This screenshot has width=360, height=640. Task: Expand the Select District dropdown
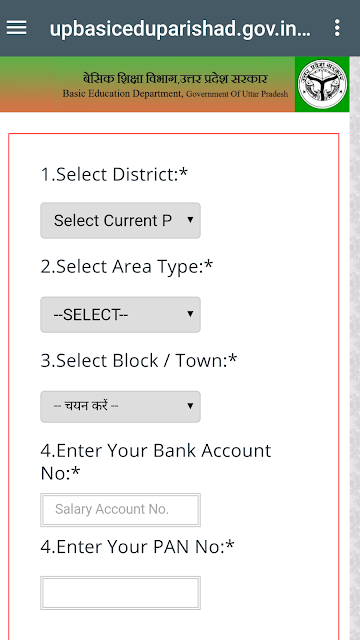(120, 220)
